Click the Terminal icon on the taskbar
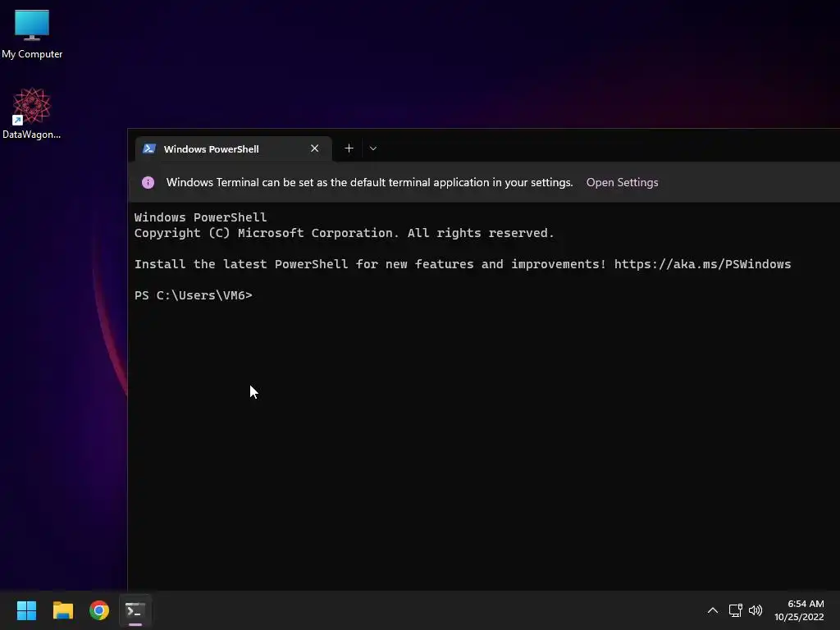The image size is (840, 630). 135,610
